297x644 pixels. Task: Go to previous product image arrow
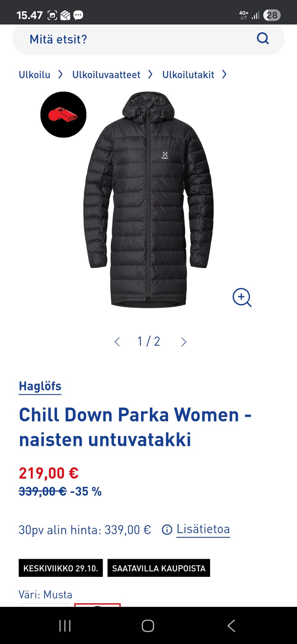(x=117, y=342)
